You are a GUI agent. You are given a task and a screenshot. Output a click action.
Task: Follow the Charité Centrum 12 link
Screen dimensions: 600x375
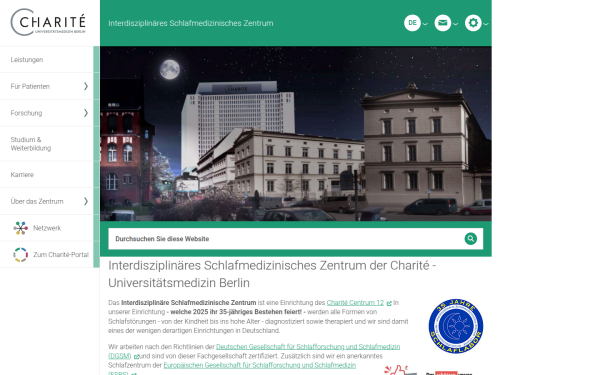coord(355,303)
